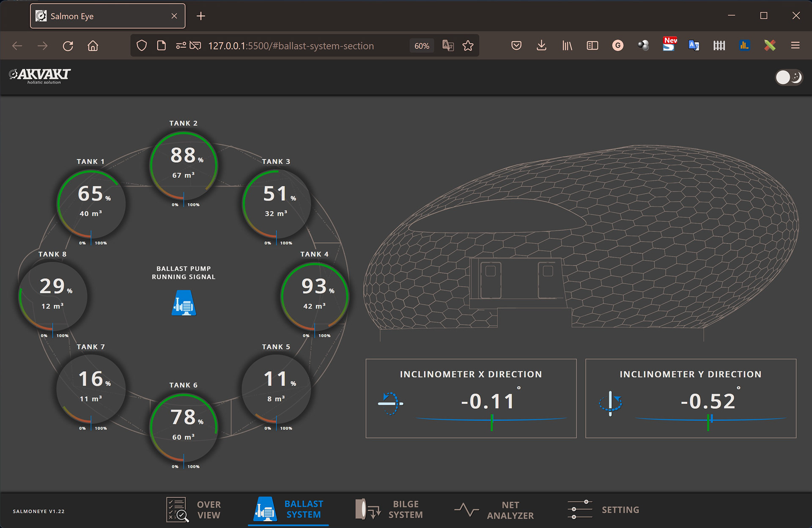Image resolution: width=812 pixels, height=528 pixels.
Task: Open the Setting page
Action: [603, 510]
